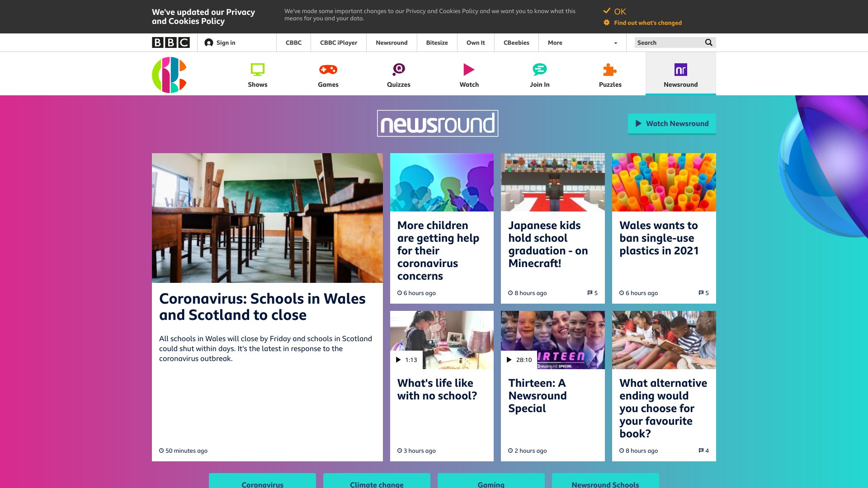Click the gear icon beside Find out what's changed

pyautogui.click(x=607, y=23)
